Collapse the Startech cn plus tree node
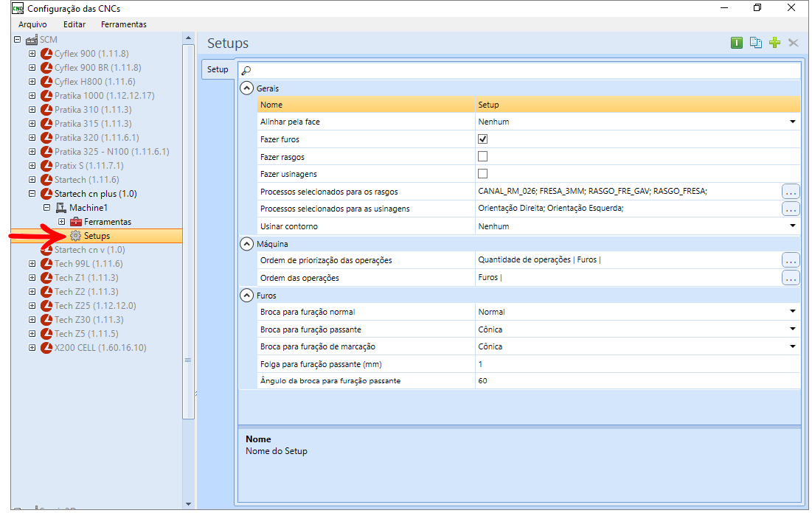Viewport: 812px width, 513px height. pyautogui.click(x=32, y=194)
